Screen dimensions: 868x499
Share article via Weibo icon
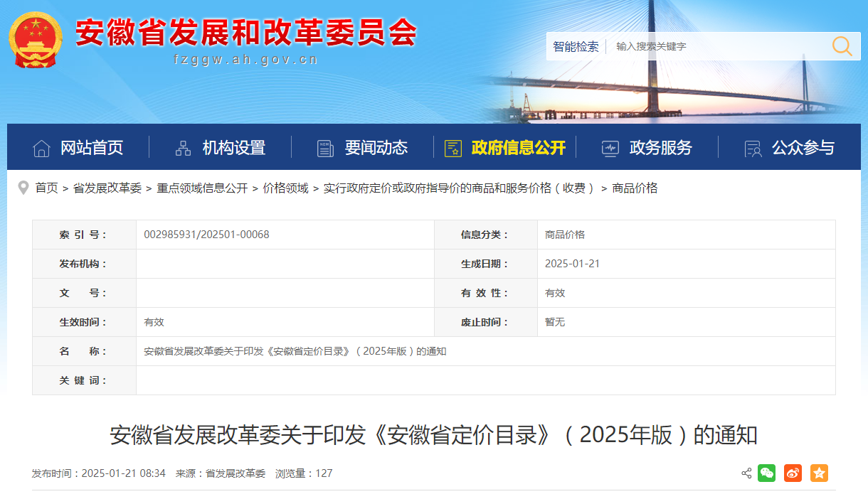coord(793,473)
